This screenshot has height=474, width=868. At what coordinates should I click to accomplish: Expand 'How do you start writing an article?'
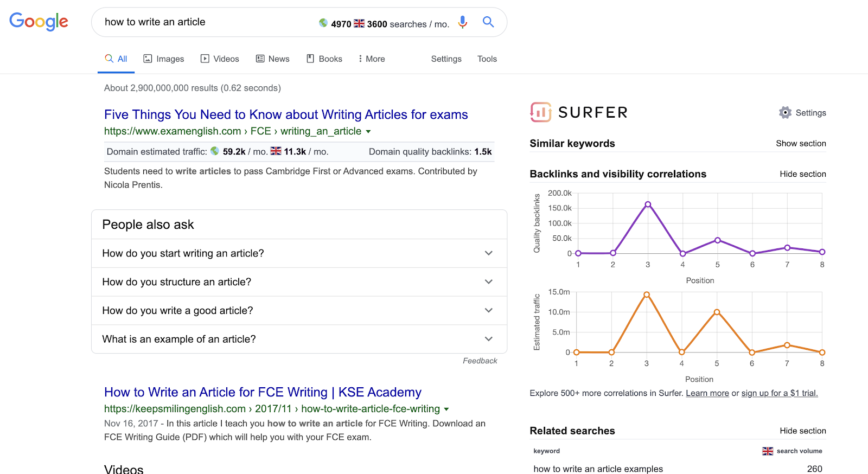[488, 253]
